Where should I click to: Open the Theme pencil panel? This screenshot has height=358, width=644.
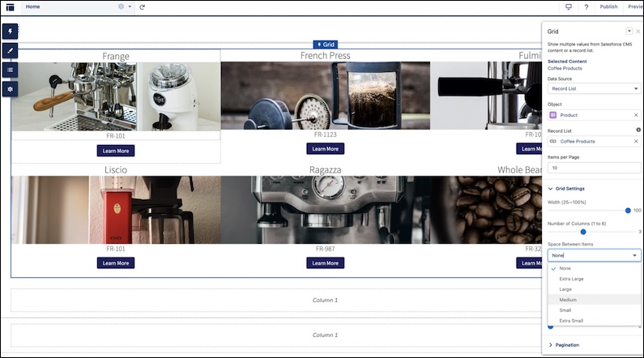click(10, 50)
